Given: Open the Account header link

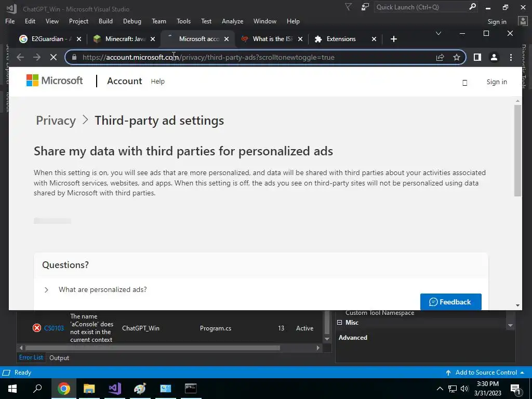Looking at the screenshot, I should pos(125,81).
